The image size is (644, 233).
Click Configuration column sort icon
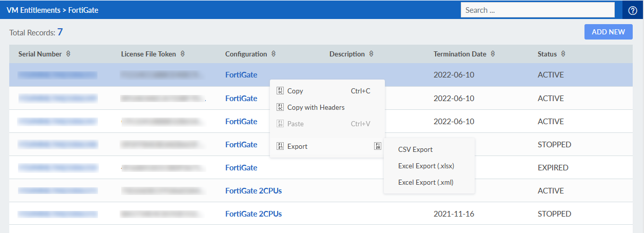pyautogui.click(x=274, y=54)
